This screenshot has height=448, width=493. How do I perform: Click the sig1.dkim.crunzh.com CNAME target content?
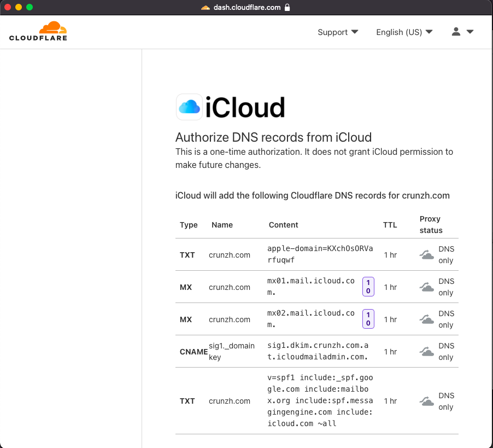318,351
